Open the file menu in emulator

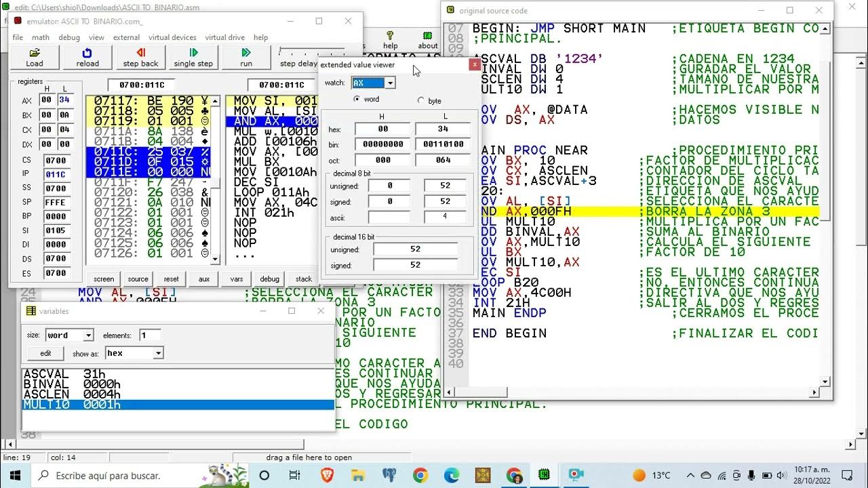pyautogui.click(x=18, y=37)
